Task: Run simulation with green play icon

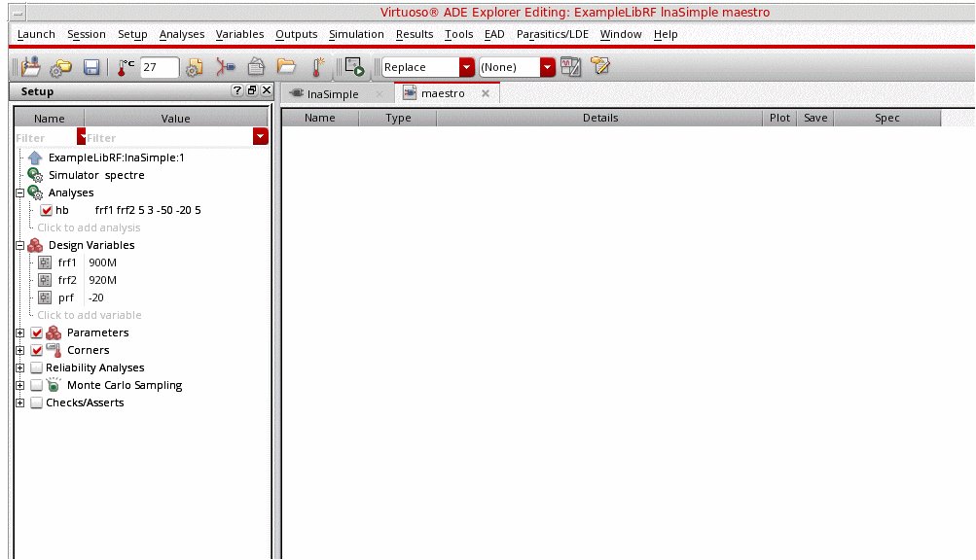Action: point(354,67)
